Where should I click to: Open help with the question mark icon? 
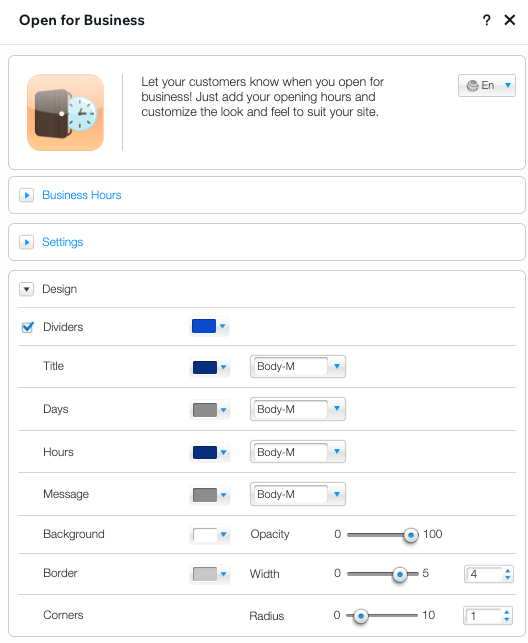coord(486,20)
